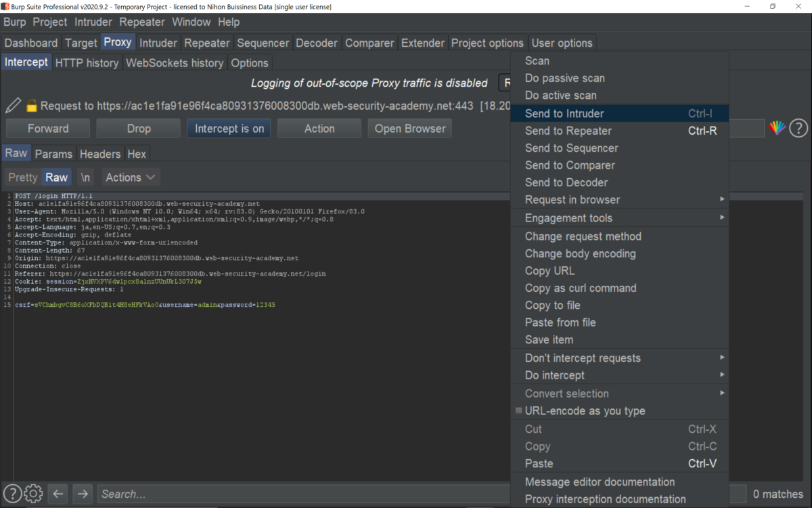Switch to the Repeater tab
The width and height of the screenshot is (812, 508).
click(x=207, y=43)
